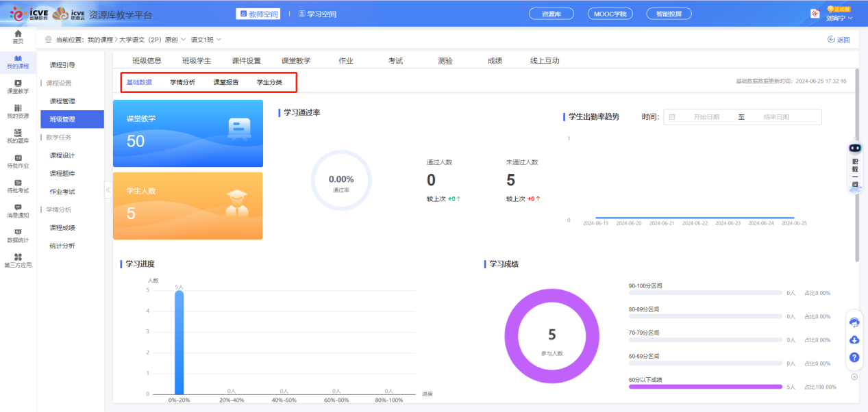
Task: Collapse the left course menu panel
Action: point(108,190)
